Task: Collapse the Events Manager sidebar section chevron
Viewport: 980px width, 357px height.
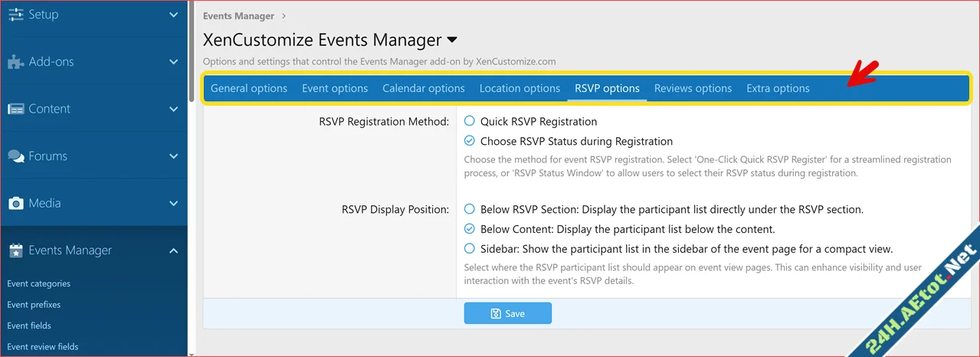Action: (173, 251)
